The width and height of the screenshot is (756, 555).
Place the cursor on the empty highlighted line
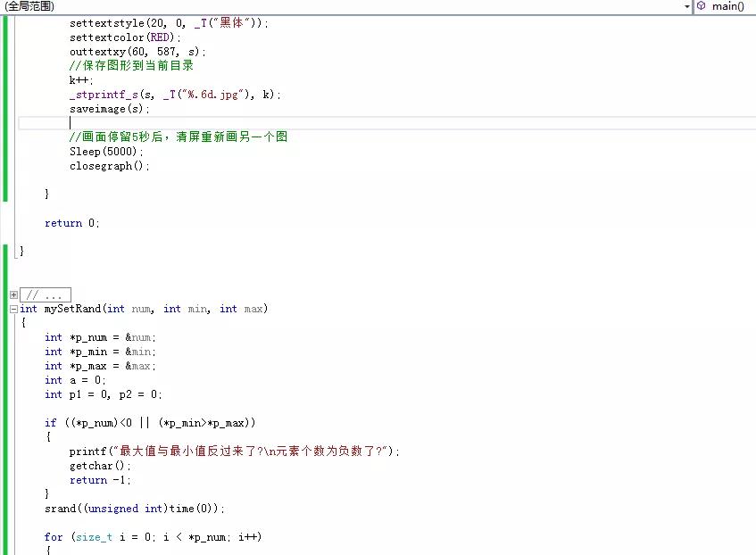386,123
